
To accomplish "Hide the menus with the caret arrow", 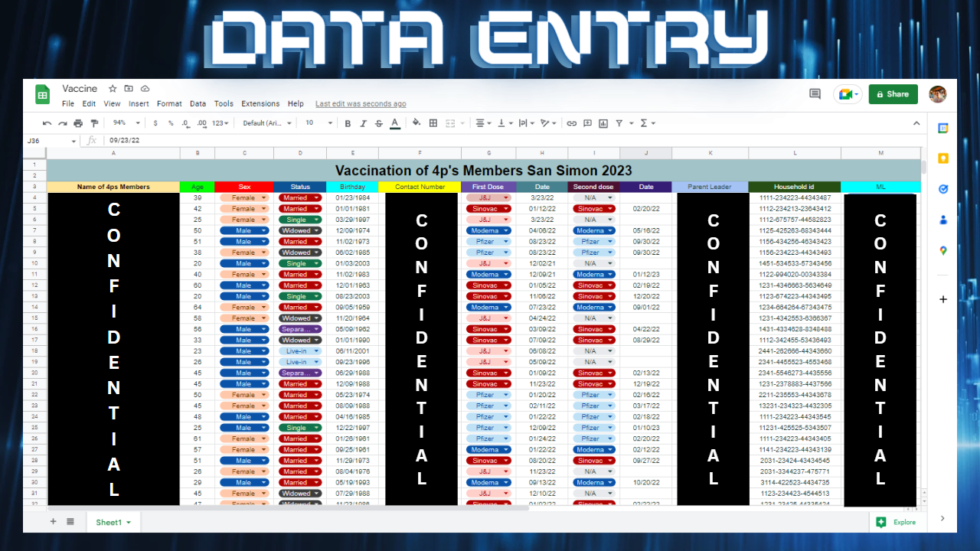I will coord(916,123).
